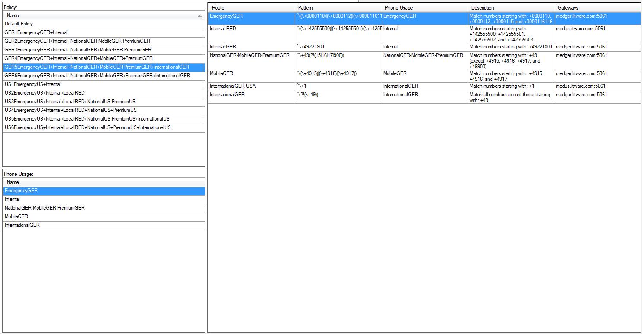644x334 pixels.
Task: Click the MobileGER phone usage cell in routes table
Action: pyautogui.click(x=425, y=76)
